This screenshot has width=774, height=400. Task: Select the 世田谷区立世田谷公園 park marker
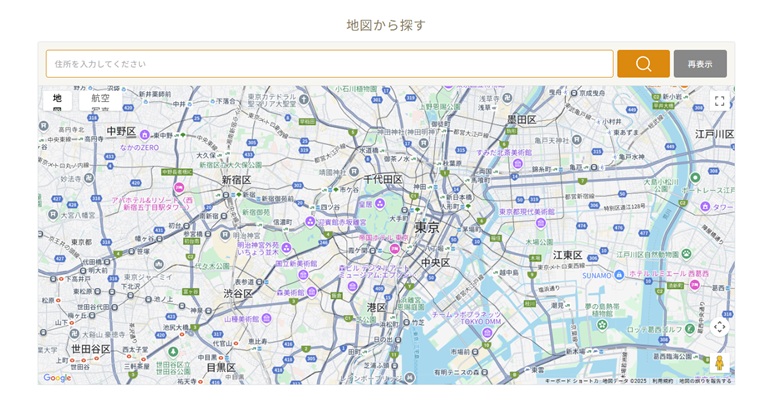173,352
